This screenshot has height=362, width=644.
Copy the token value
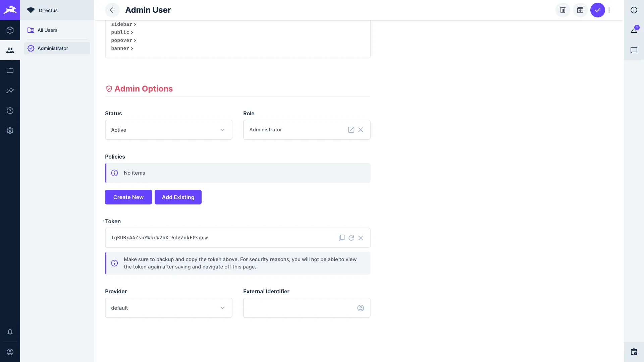(341, 238)
